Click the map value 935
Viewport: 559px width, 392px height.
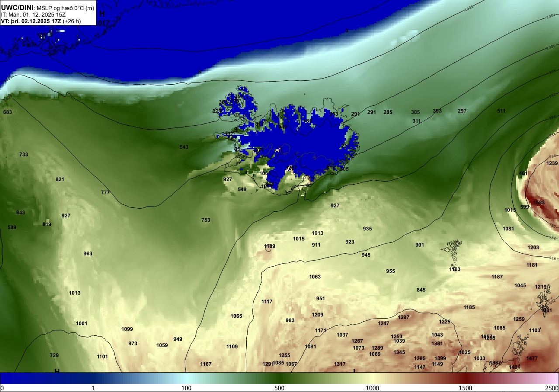pos(367,229)
